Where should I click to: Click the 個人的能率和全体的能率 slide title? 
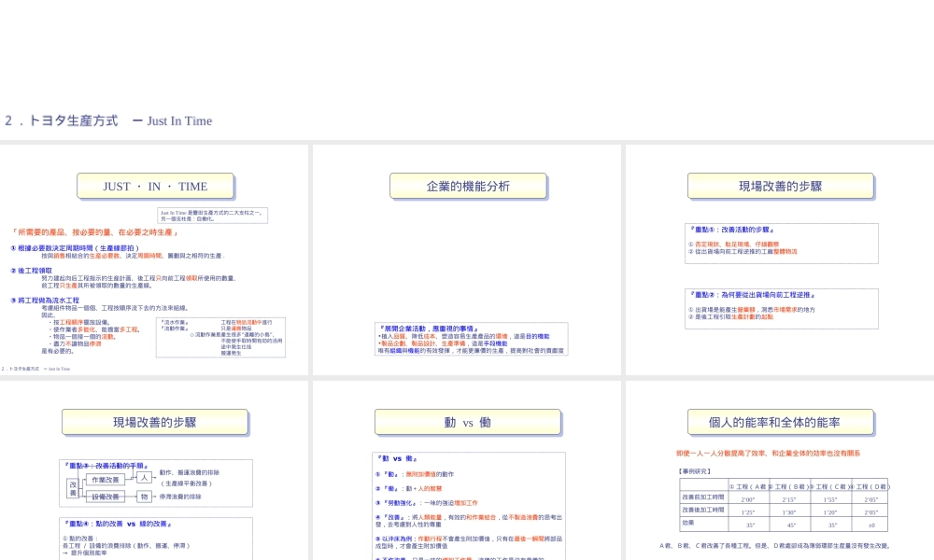point(780,422)
